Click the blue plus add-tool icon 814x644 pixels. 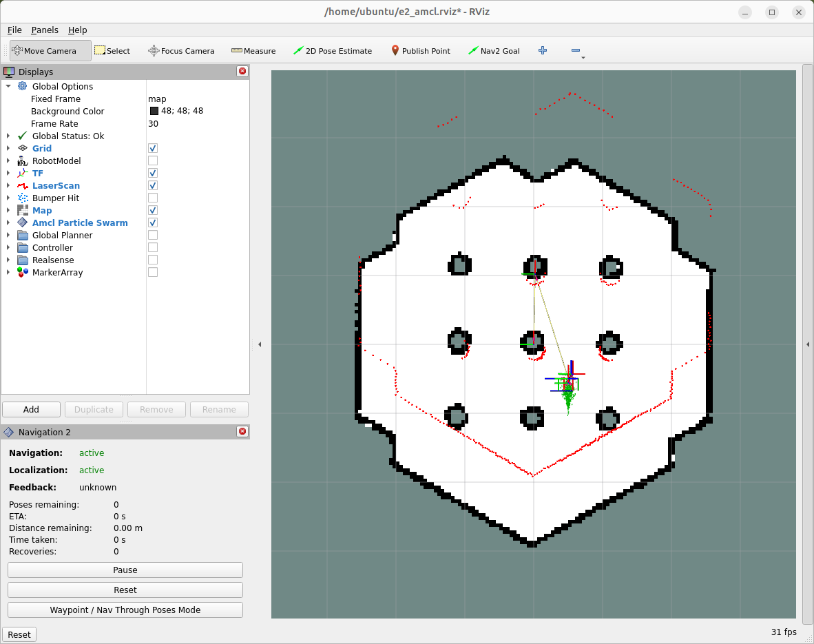[543, 50]
